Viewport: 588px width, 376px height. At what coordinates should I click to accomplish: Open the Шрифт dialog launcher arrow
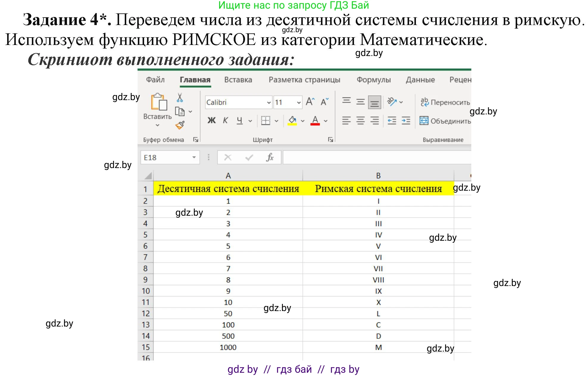click(330, 139)
